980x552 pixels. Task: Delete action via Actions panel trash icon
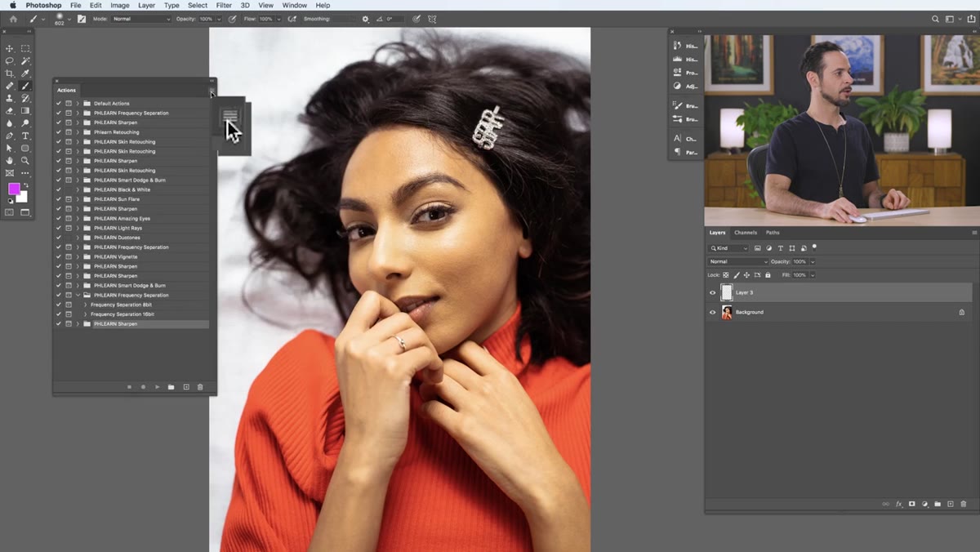(200, 387)
